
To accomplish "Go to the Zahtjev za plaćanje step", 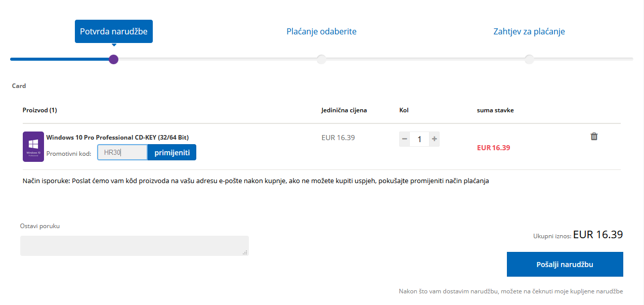I will click(529, 31).
